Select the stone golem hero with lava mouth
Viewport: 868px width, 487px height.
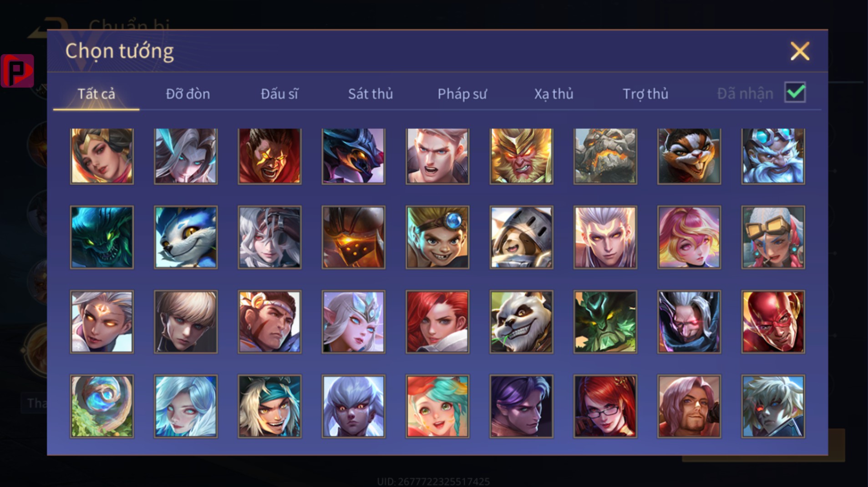pos(605,156)
